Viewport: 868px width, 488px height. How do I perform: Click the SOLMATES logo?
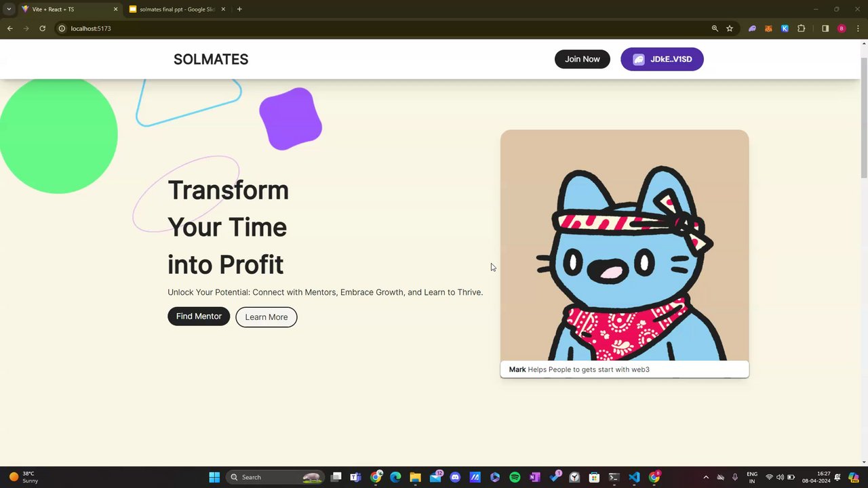point(211,59)
